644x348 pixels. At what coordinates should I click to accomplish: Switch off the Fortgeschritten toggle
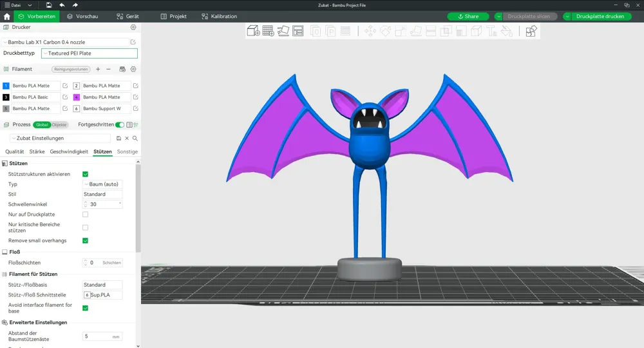(120, 124)
